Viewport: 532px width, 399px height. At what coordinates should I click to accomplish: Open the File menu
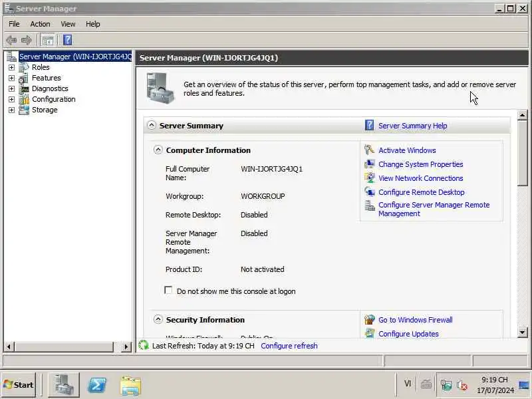(14, 24)
